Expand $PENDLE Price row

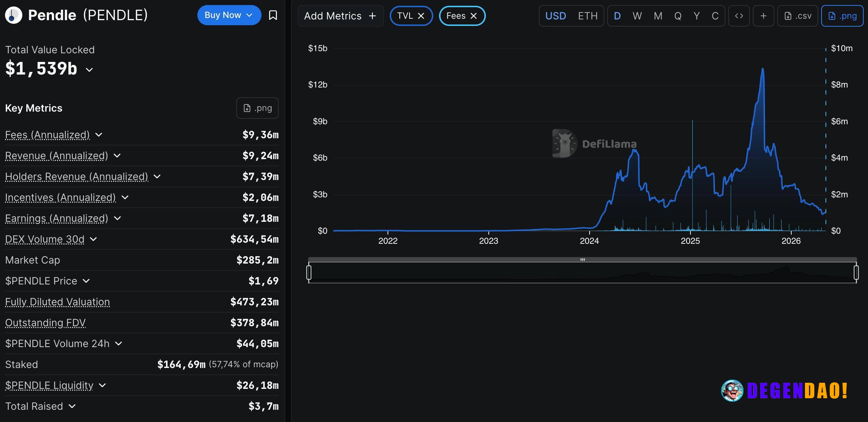point(86,281)
